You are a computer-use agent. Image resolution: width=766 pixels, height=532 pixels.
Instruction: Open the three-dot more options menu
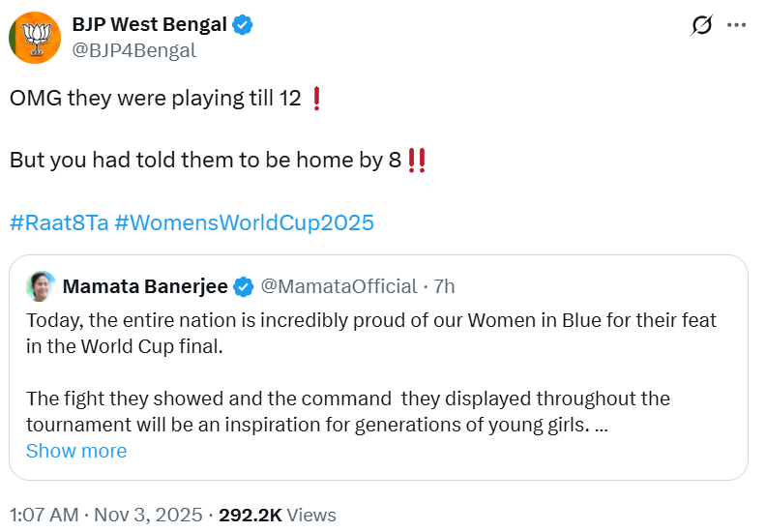(736, 26)
